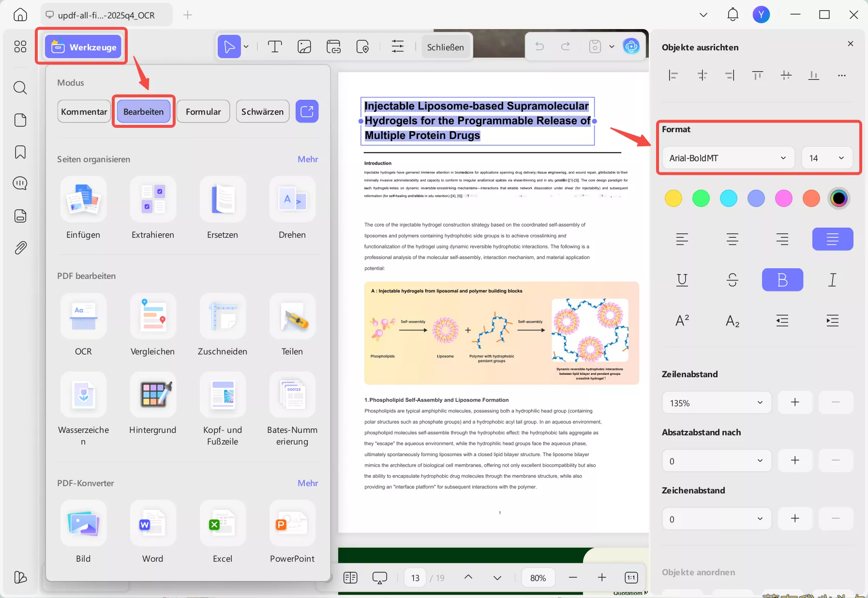The width and height of the screenshot is (868, 598).
Task: Click Mehr next to PDF-Konverter
Action: coord(307,483)
